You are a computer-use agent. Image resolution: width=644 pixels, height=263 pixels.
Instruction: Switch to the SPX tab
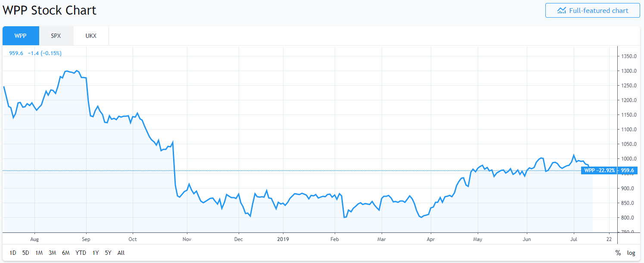pyautogui.click(x=56, y=36)
